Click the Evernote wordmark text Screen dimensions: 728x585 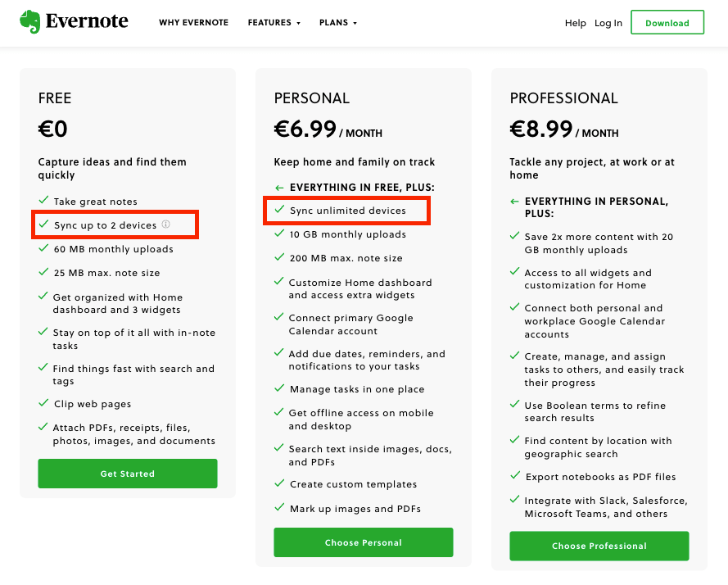pos(88,22)
